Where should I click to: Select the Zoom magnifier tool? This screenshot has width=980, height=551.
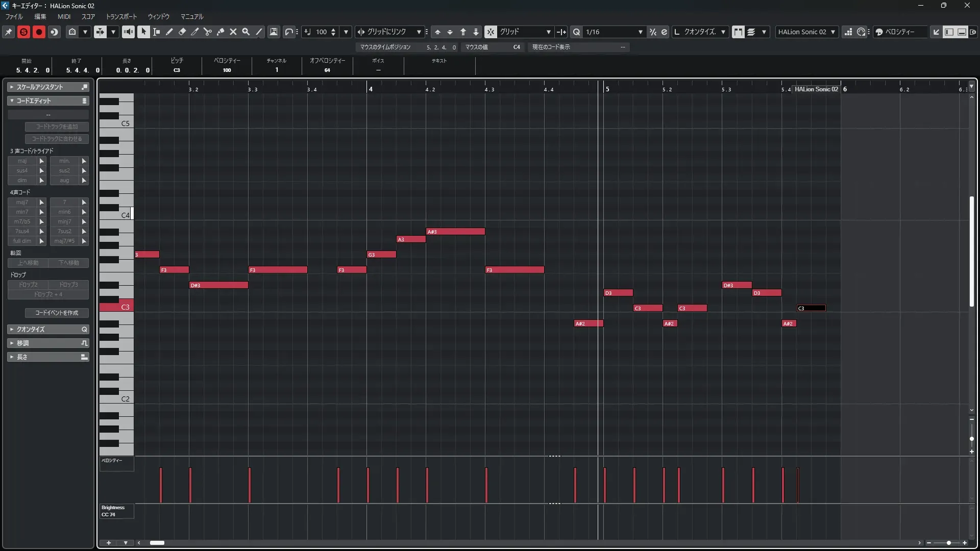pos(246,32)
